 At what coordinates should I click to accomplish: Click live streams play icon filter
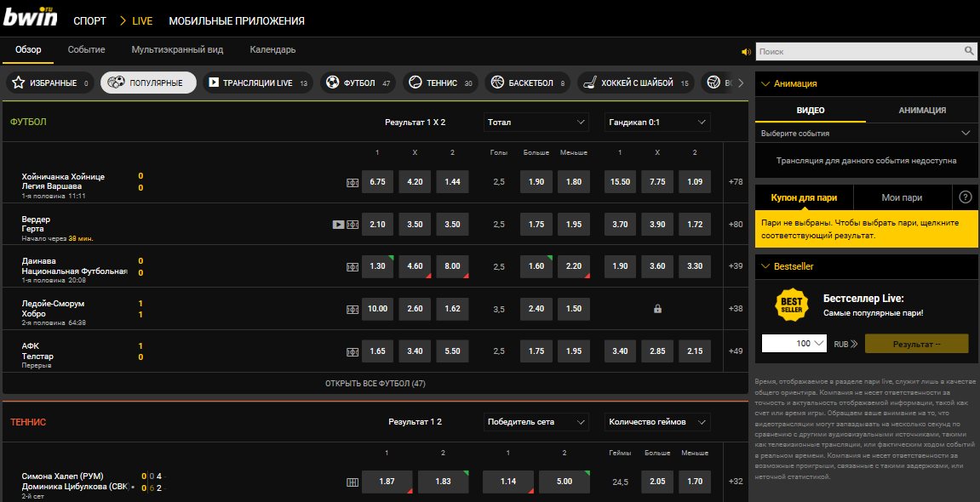pyautogui.click(x=214, y=83)
